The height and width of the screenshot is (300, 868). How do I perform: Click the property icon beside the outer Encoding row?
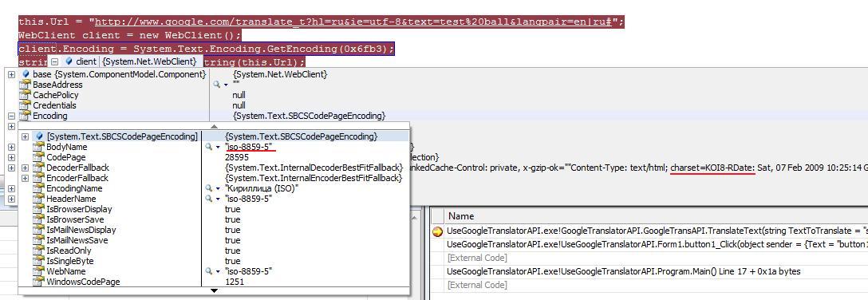[25, 116]
